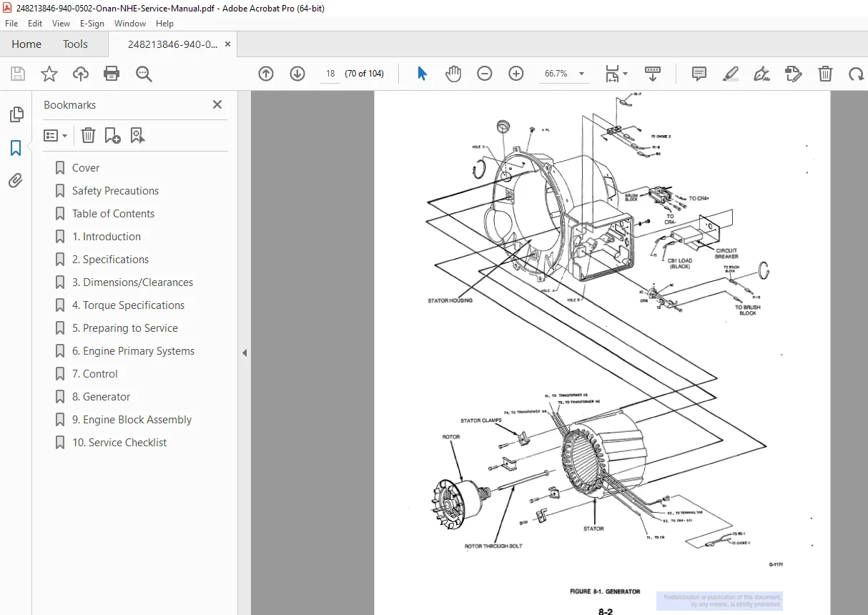Screen dimensions: 868x615
Task: Open the 10. Service Checklist bookmark
Action: (x=119, y=443)
